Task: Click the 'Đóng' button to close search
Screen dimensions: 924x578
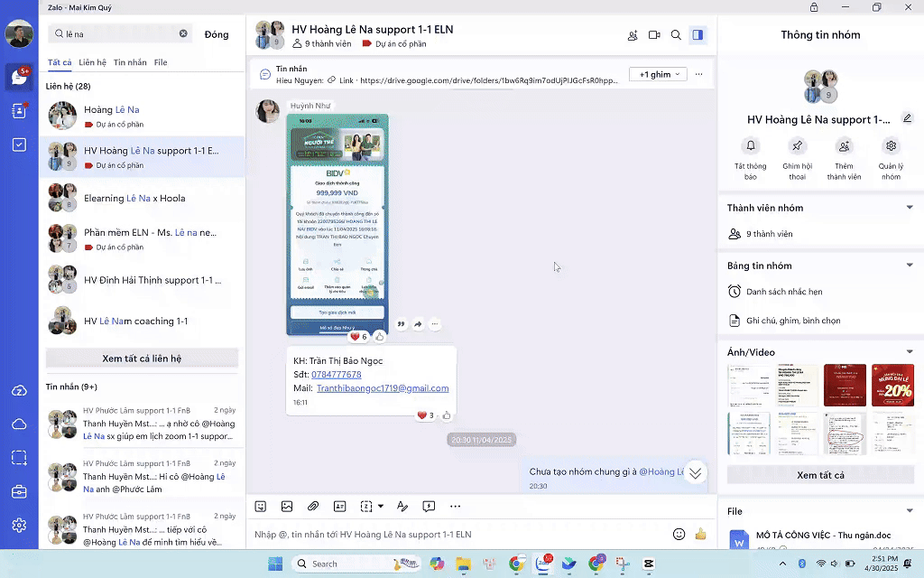Action: (217, 34)
